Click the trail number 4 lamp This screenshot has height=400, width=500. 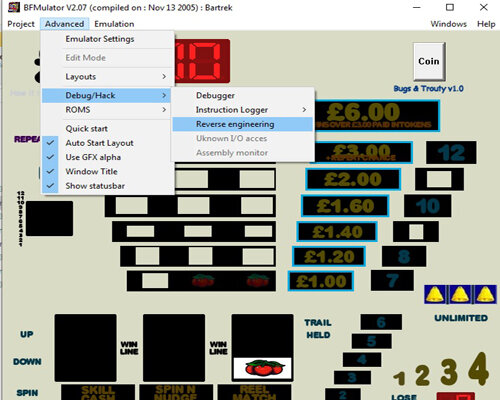(x=362, y=360)
